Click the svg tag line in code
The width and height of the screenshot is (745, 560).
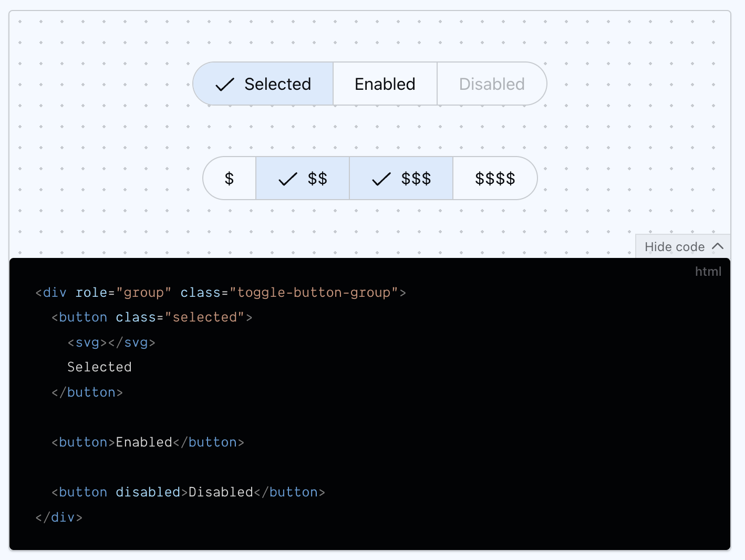point(111,343)
